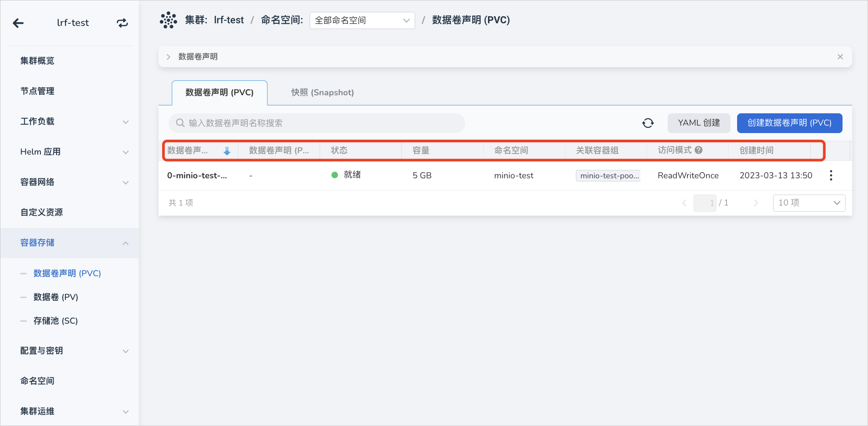868x426 pixels.
Task: Click the lrf-test sidebar title
Action: [x=73, y=23]
